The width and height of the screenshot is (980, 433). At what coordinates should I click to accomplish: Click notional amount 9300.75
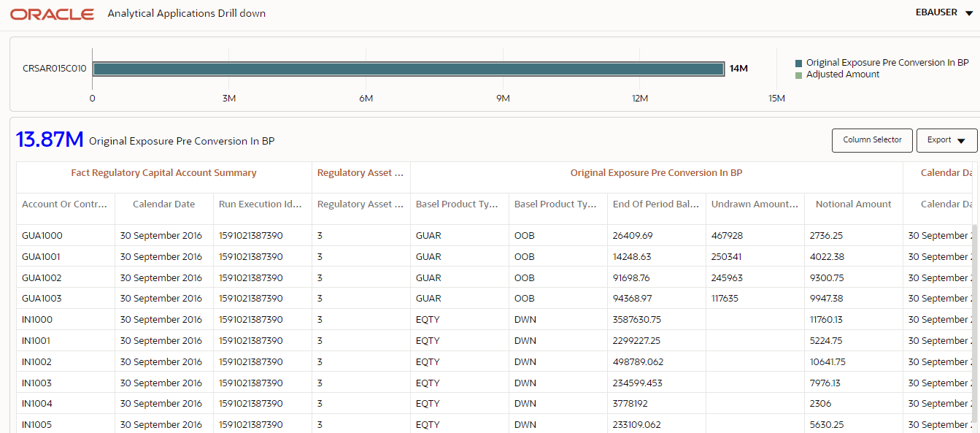827,278
